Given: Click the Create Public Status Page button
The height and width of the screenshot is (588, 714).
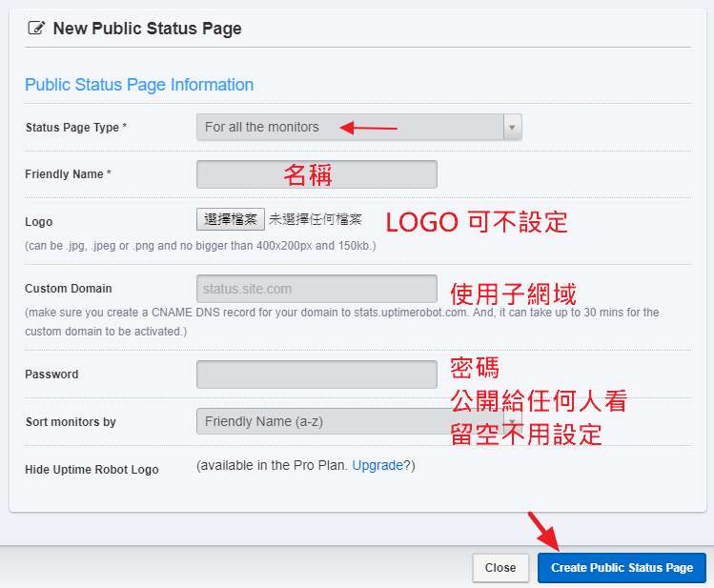Looking at the screenshot, I should (x=622, y=567).
